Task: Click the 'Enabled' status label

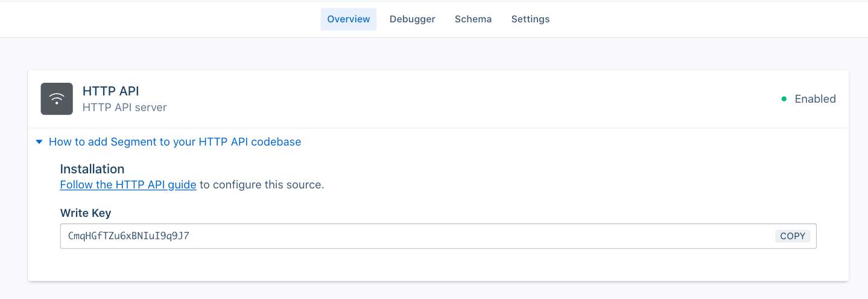Action: click(815, 99)
